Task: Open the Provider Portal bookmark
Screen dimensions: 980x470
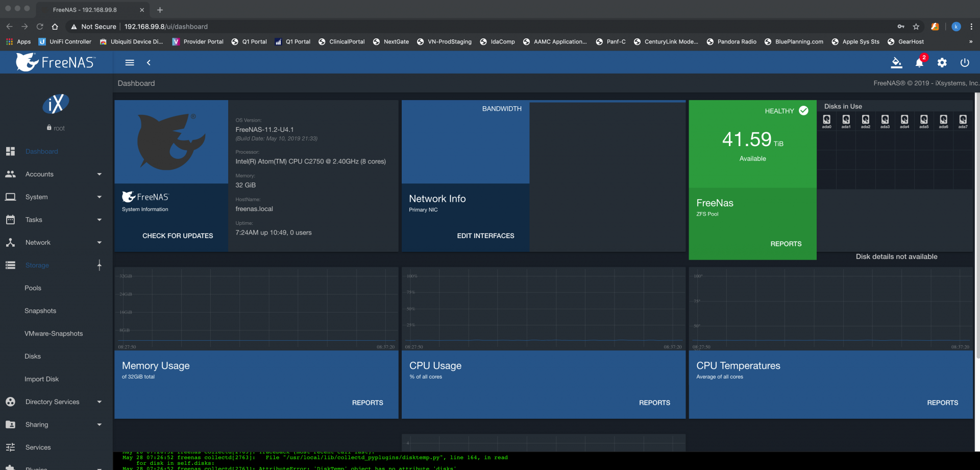Action: 198,42
